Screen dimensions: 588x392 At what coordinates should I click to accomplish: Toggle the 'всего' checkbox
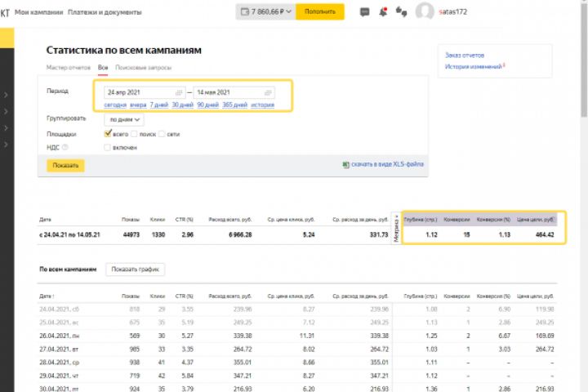[x=108, y=133]
